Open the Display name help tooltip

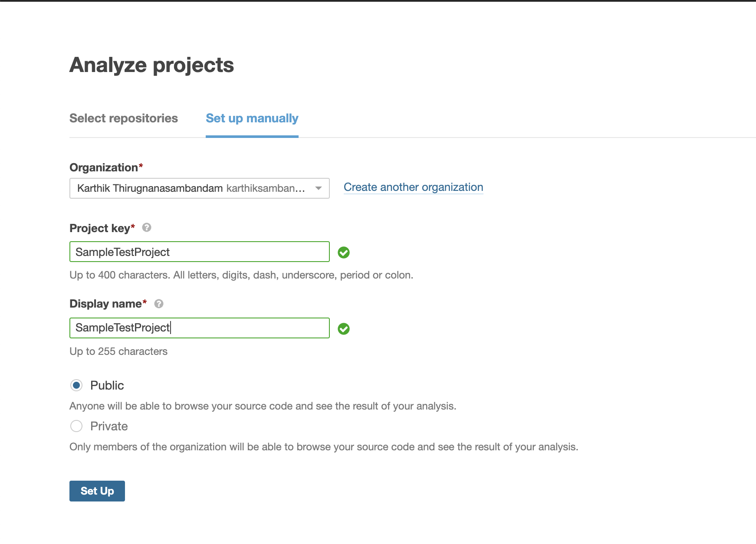tap(159, 304)
